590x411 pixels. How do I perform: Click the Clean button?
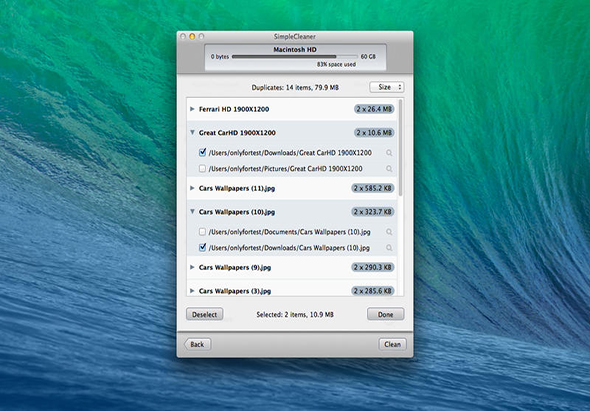392,344
